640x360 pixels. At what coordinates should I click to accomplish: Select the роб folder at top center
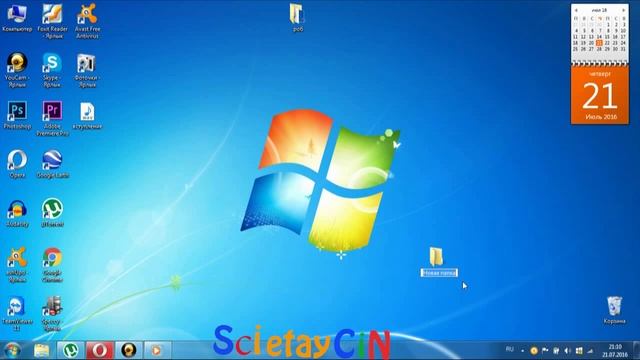[x=297, y=17]
